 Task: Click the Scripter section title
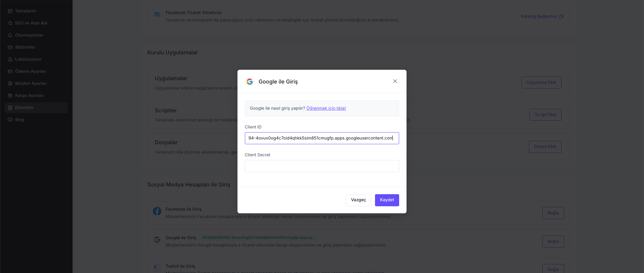166,111
